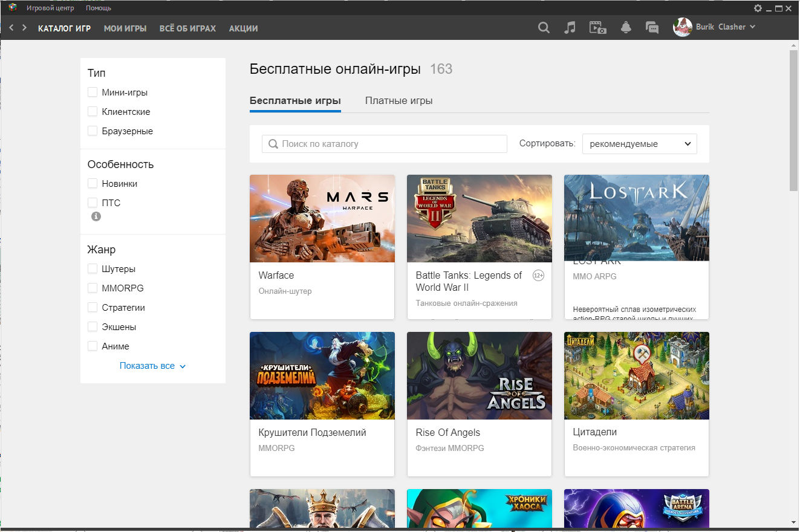Click the Танковые онлайн-сражения subtitle text
The image size is (800, 532).
point(466,303)
